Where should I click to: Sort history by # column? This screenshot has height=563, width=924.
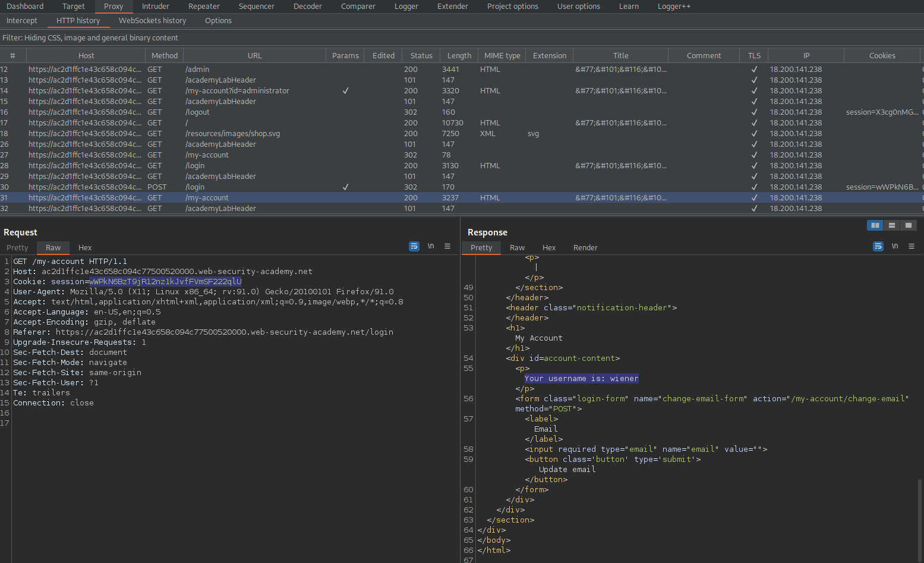(12, 56)
